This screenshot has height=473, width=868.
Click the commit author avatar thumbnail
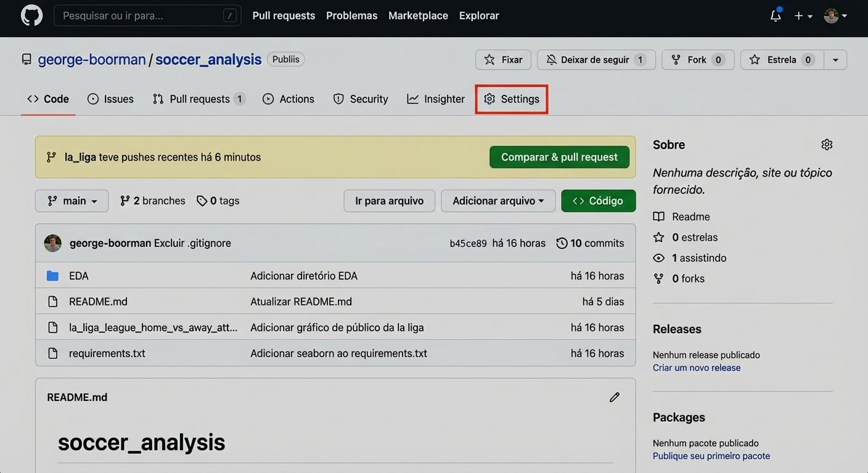pos(53,243)
